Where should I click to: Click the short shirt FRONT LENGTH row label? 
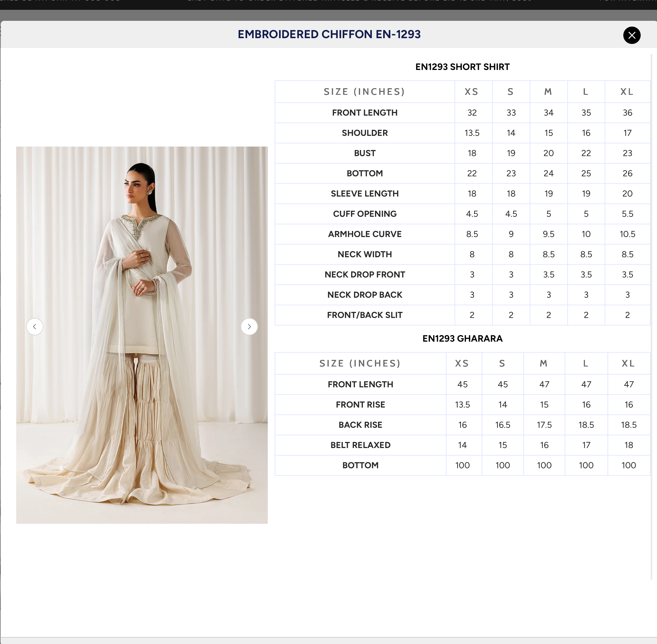pyautogui.click(x=365, y=113)
